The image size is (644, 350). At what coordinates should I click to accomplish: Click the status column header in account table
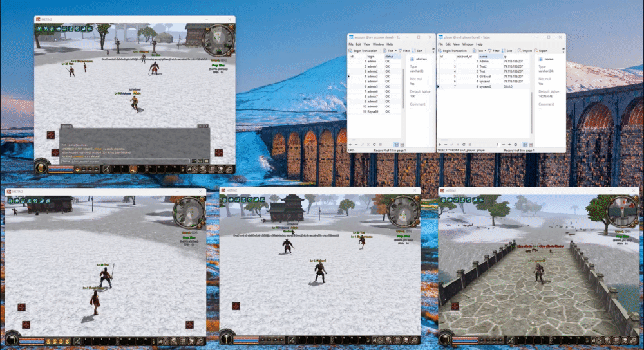pos(392,56)
